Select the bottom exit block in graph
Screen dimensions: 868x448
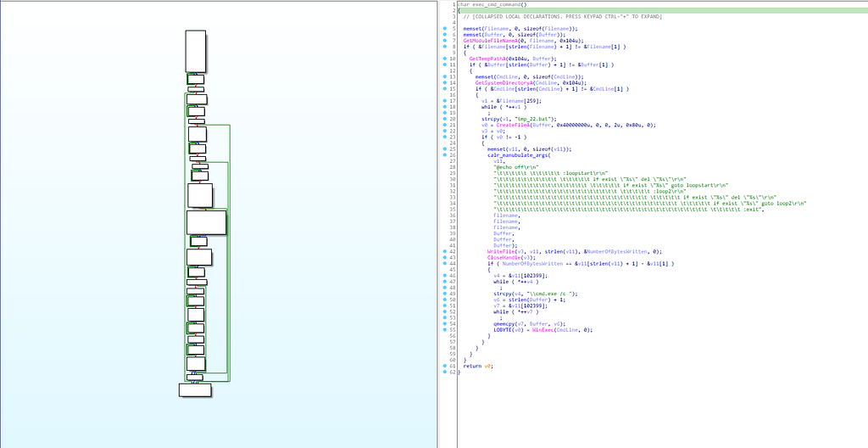click(x=194, y=389)
